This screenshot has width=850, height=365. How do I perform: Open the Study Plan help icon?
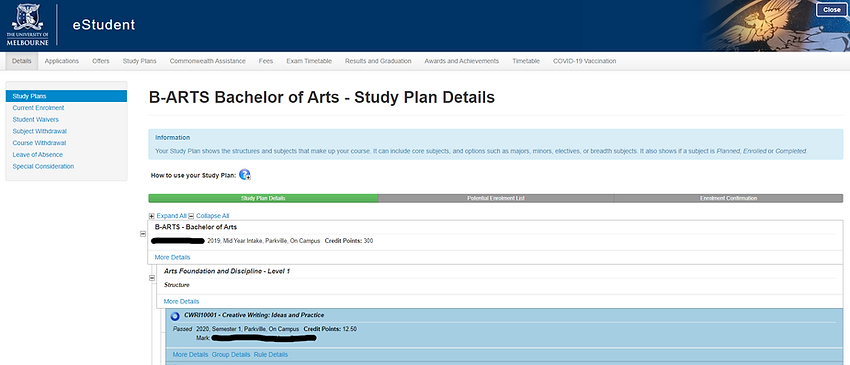click(x=244, y=175)
